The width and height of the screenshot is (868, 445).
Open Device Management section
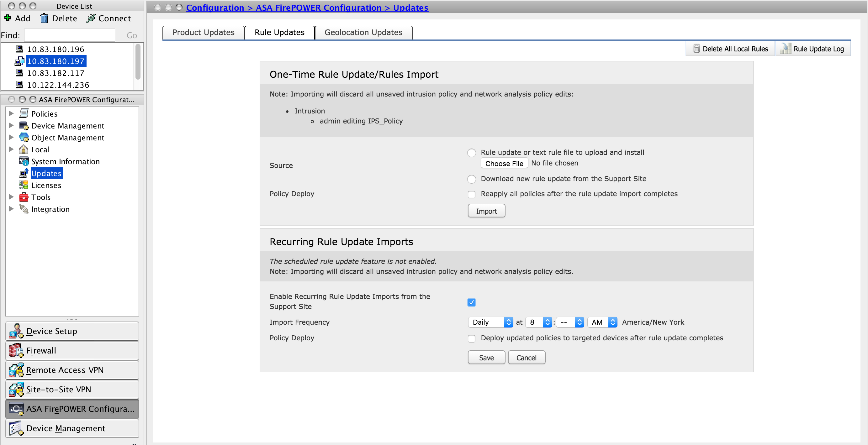(x=67, y=125)
